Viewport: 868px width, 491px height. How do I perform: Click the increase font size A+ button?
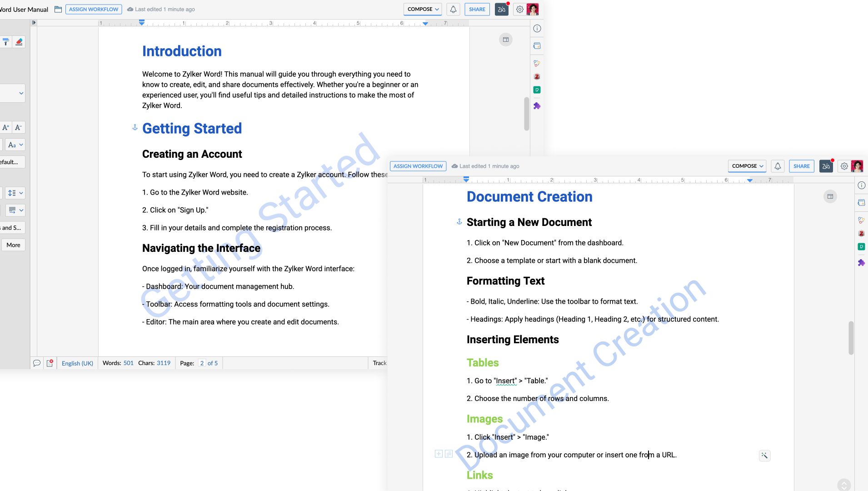tap(5, 127)
